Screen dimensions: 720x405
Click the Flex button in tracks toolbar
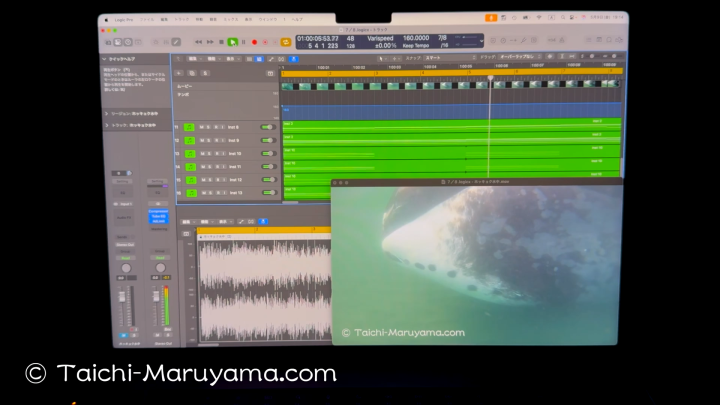(x=281, y=59)
